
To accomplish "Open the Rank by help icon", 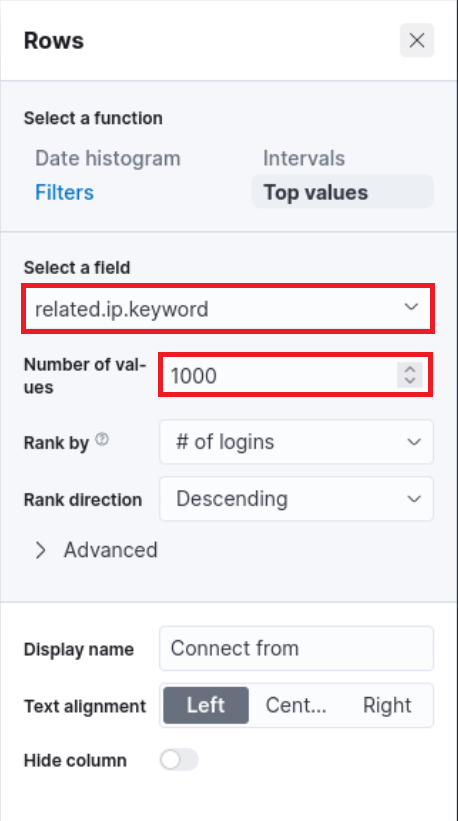I will 103,440.
